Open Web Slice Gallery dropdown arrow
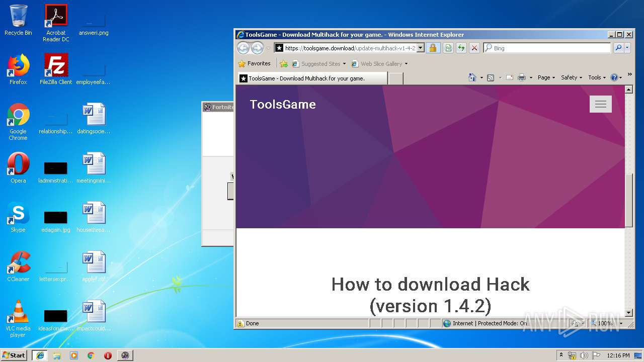This screenshot has width=644, height=362. (x=406, y=64)
